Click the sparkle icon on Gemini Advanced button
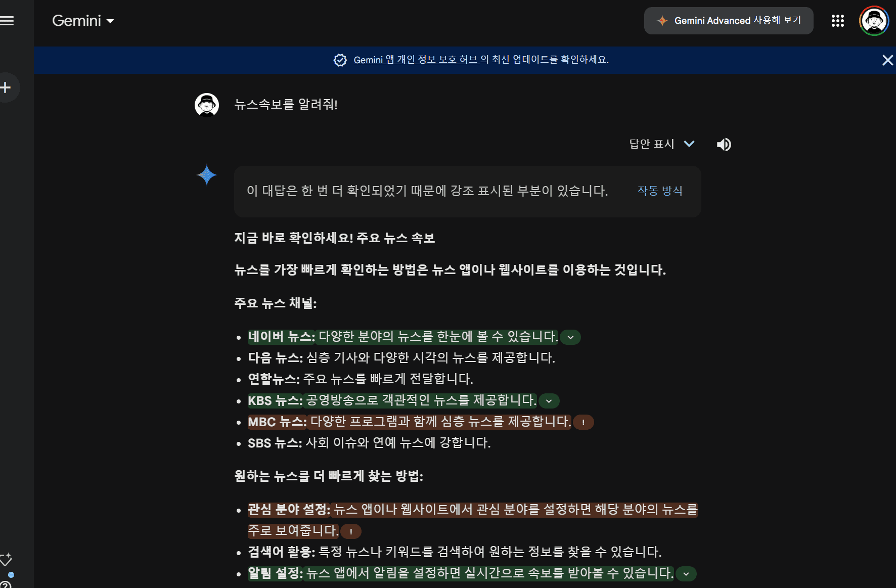 662,21
